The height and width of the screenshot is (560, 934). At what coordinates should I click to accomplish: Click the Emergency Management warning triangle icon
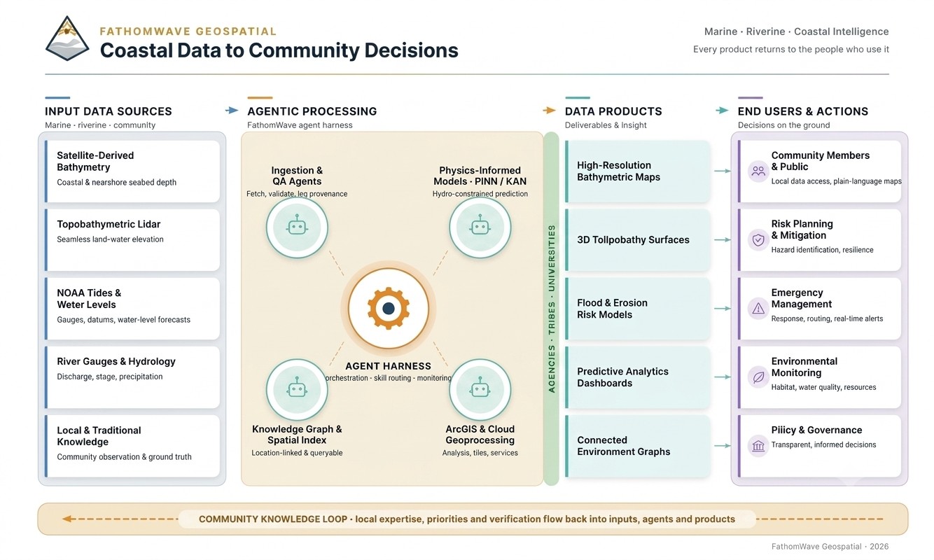758,308
